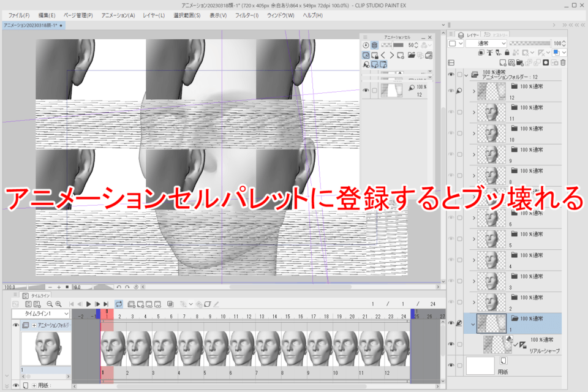Image resolution: width=588 pixels, height=392 pixels.
Task: Toggle the lock layer icon
Action: click(507, 53)
